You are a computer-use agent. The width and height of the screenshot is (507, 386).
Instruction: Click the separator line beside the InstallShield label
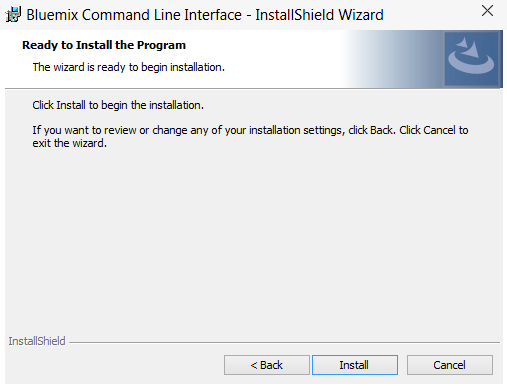284,342
